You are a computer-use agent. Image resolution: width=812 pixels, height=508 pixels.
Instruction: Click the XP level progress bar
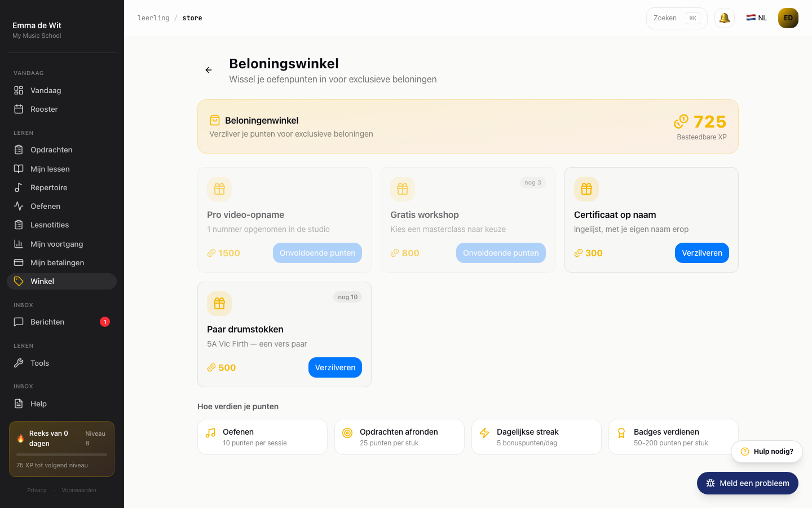coord(61,454)
